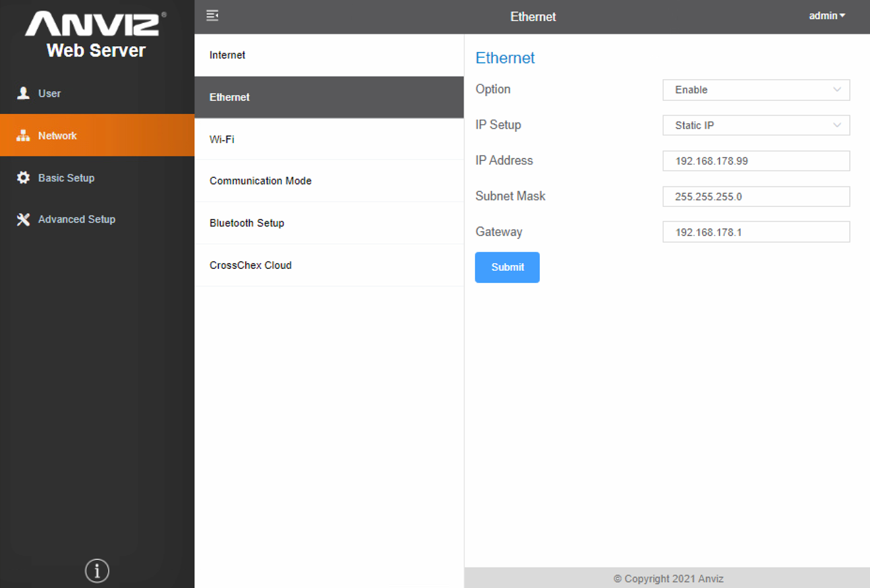
Task: Expand the IP Setup Static IP dropdown
Action: coord(755,125)
